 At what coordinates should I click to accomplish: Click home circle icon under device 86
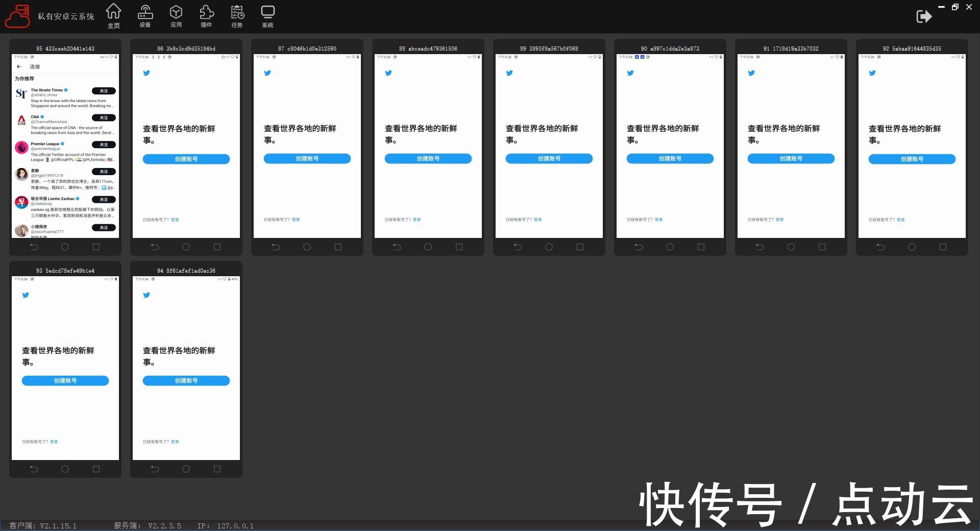186,247
